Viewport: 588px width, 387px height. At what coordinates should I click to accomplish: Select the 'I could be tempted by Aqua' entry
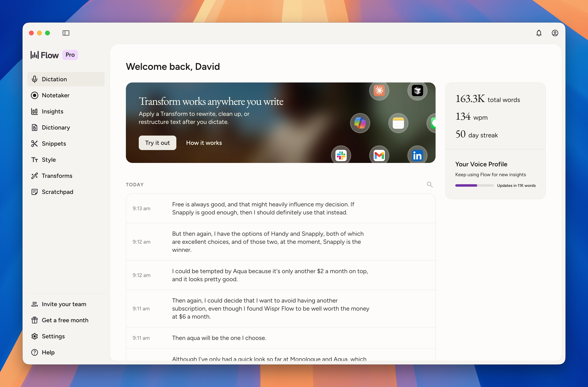coord(280,275)
